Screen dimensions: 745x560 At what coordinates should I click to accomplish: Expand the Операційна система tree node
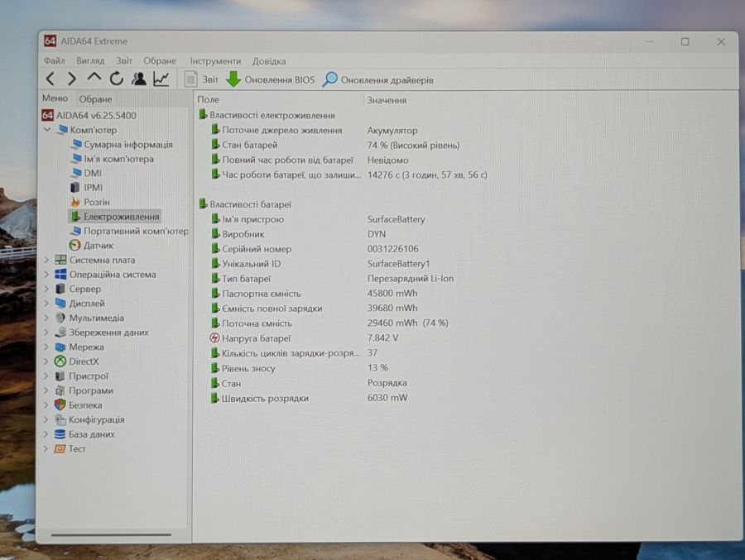pos(46,275)
